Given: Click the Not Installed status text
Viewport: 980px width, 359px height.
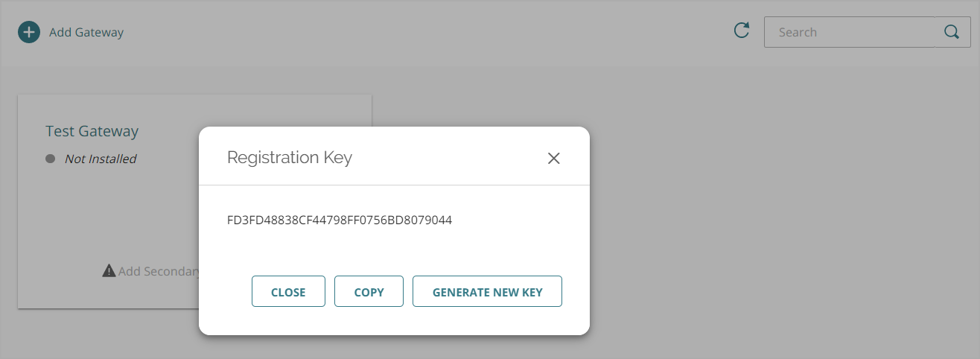Looking at the screenshot, I should pyautogui.click(x=101, y=159).
